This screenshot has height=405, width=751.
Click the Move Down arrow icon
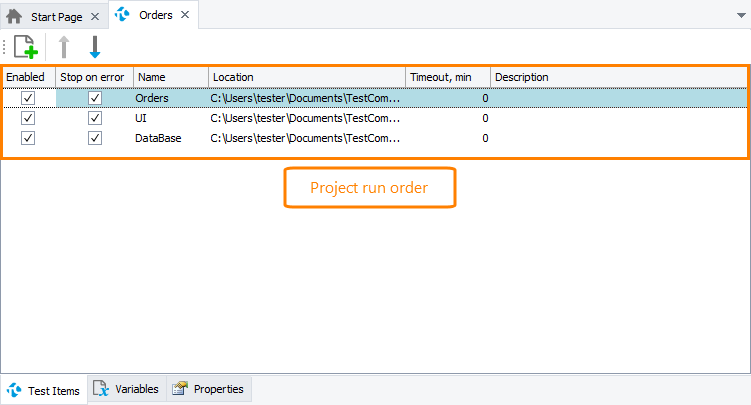pyautogui.click(x=95, y=46)
